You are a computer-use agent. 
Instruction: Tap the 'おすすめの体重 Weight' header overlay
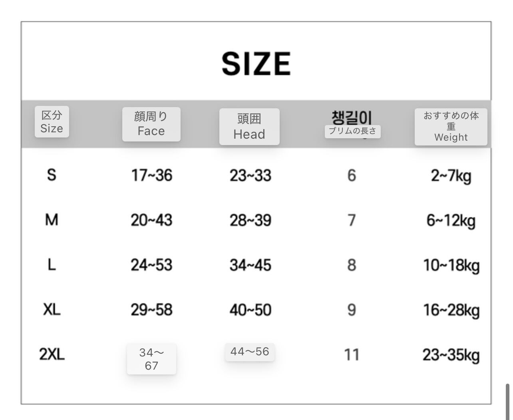click(451, 127)
